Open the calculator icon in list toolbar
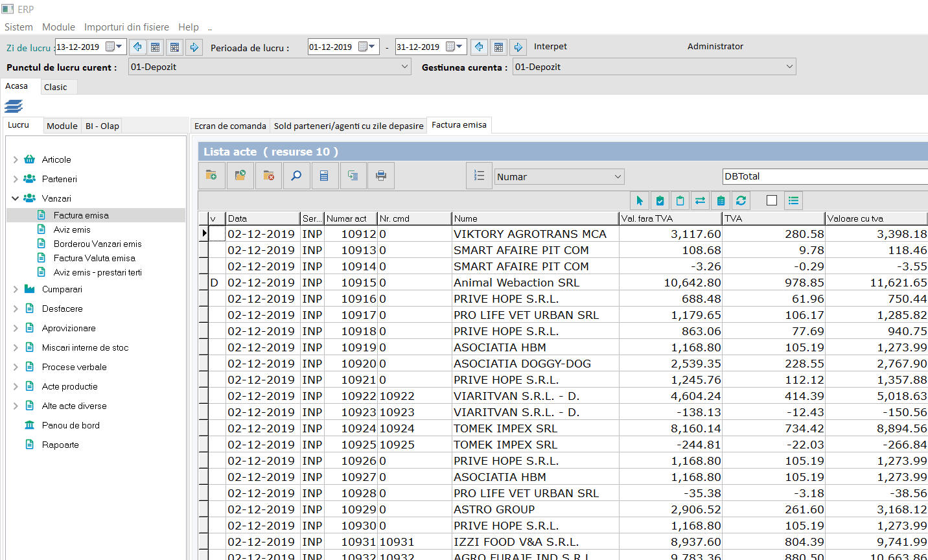This screenshot has height=560, width=928. coord(325,176)
